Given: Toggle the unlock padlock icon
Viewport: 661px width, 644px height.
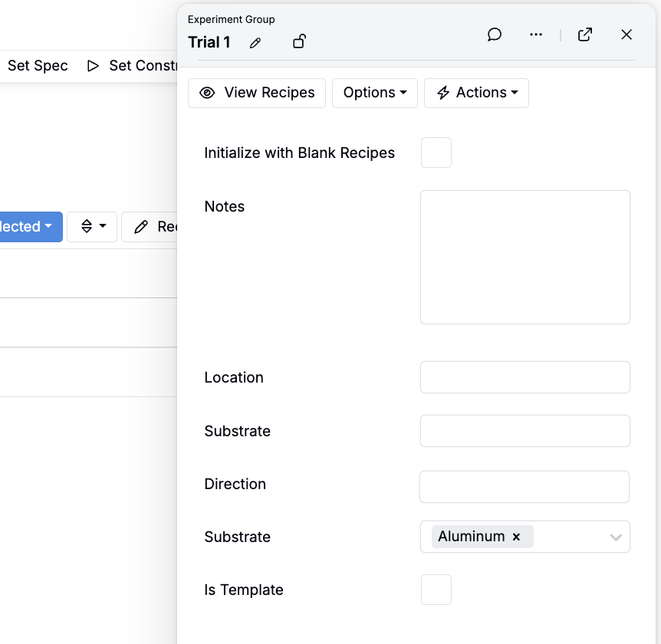Looking at the screenshot, I should (300, 42).
